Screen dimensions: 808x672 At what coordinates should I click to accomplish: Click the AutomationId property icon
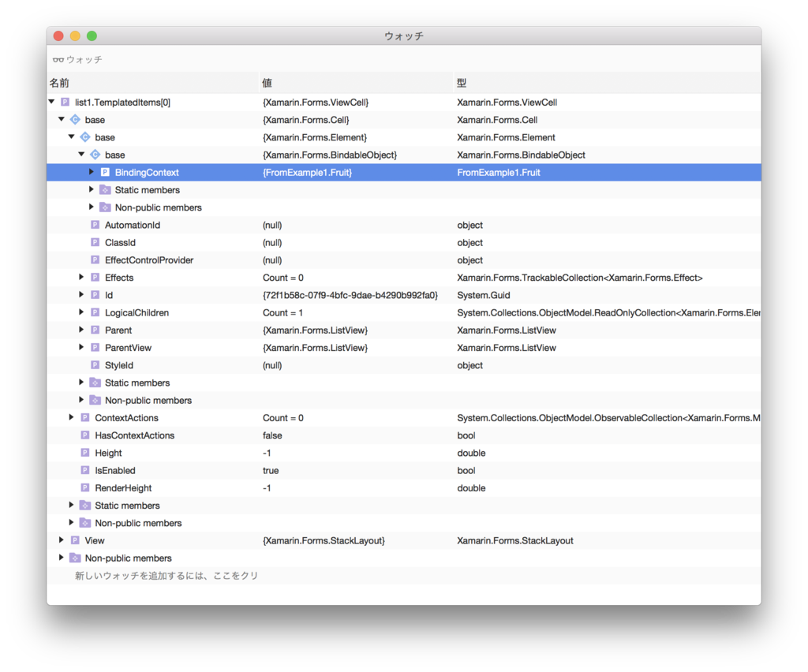[x=95, y=225]
